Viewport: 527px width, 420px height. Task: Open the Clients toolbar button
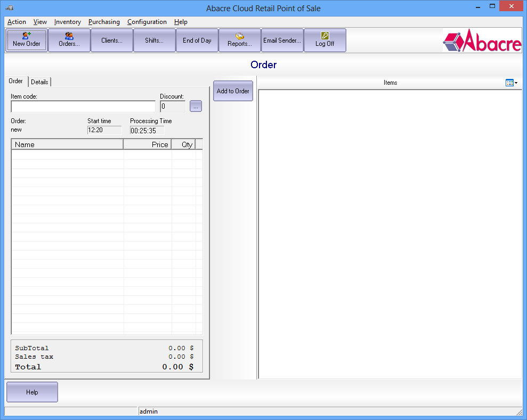[x=111, y=40]
